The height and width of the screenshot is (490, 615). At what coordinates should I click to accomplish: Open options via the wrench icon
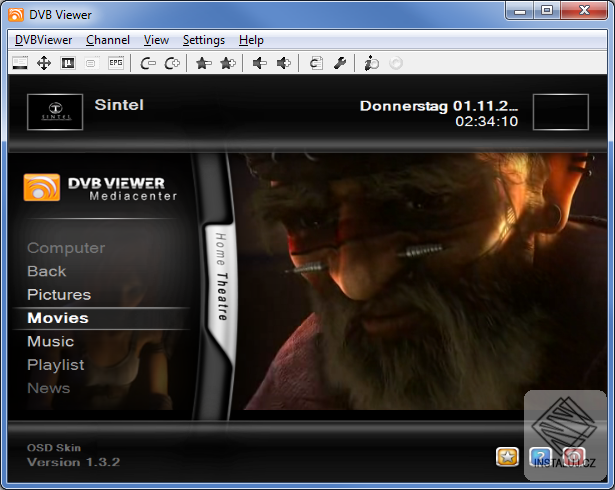click(x=340, y=63)
